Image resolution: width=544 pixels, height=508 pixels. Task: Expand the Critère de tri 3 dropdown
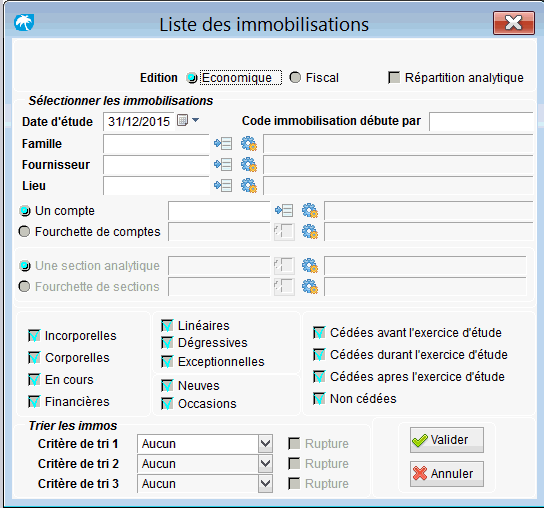265,484
